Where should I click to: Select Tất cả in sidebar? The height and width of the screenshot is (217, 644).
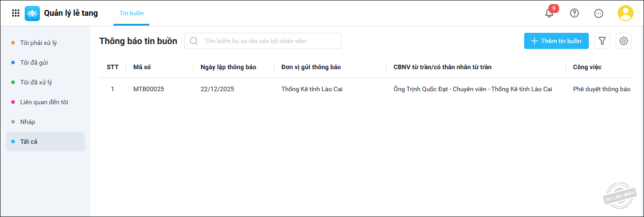[29, 142]
